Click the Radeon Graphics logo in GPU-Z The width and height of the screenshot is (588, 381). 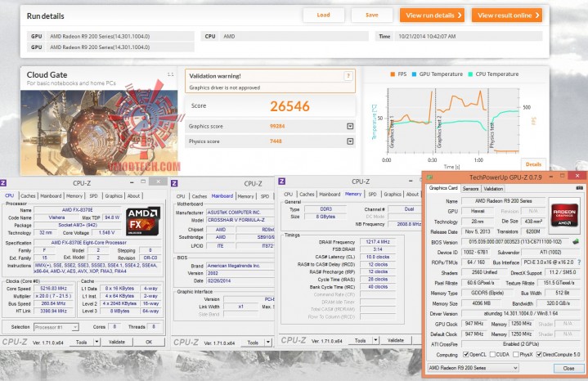point(564,217)
